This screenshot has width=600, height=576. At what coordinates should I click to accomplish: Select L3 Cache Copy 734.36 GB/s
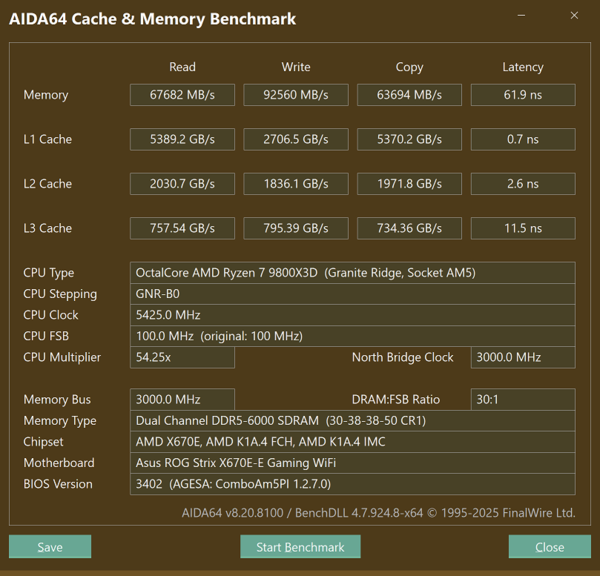point(409,228)
